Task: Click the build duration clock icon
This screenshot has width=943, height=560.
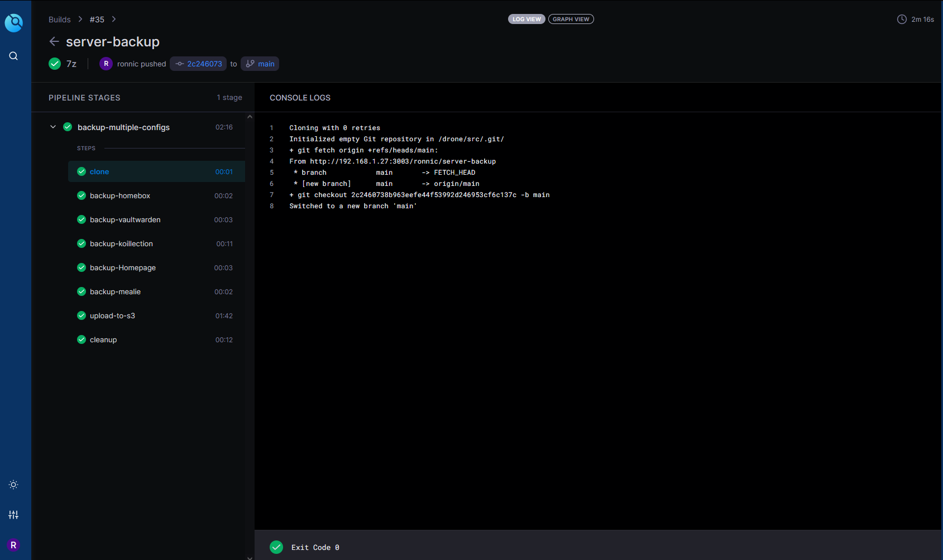Action: (x=901, y=20)
